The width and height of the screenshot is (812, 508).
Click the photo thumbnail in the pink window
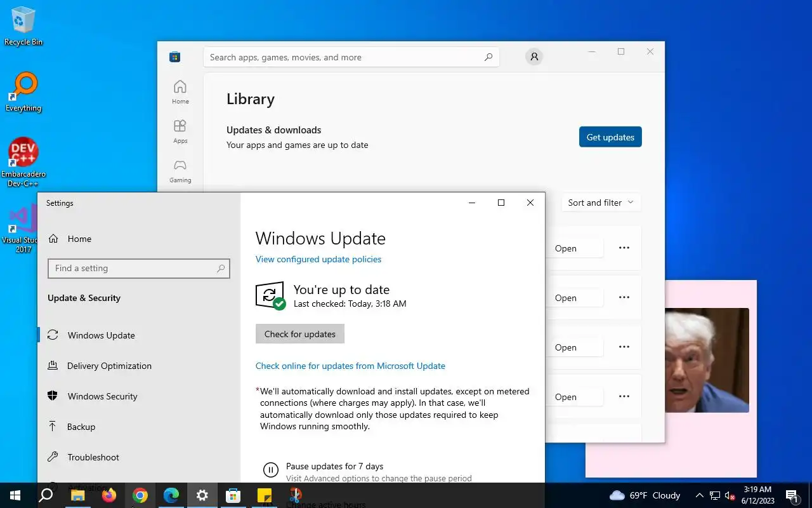[707, 360]
